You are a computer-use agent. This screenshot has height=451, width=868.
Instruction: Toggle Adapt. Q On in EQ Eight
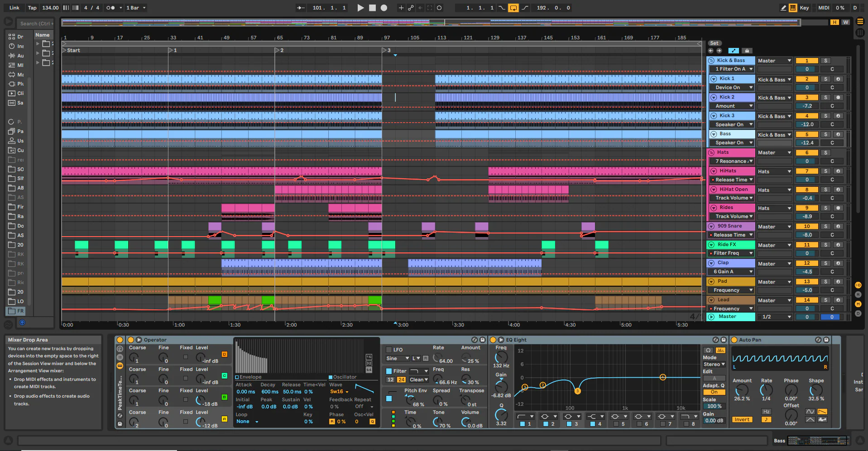click(x=715, y=392)
